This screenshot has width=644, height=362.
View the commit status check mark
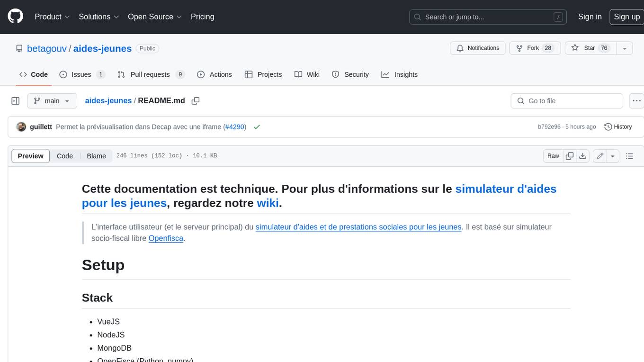coord(257,127)
